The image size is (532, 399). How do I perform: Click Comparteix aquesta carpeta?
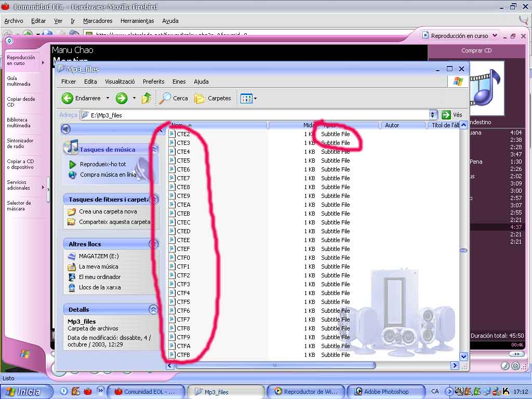[115, 222]
